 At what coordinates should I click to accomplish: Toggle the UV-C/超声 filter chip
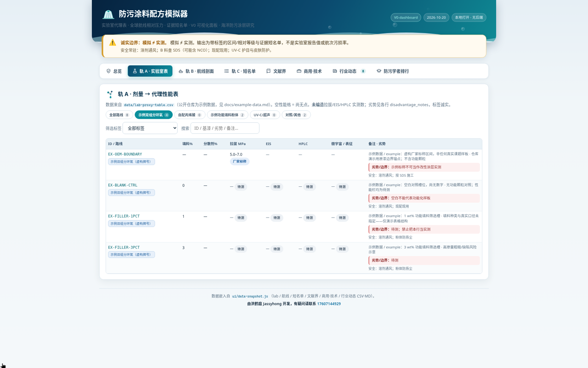pyautogui.click(x=265, y=115)
